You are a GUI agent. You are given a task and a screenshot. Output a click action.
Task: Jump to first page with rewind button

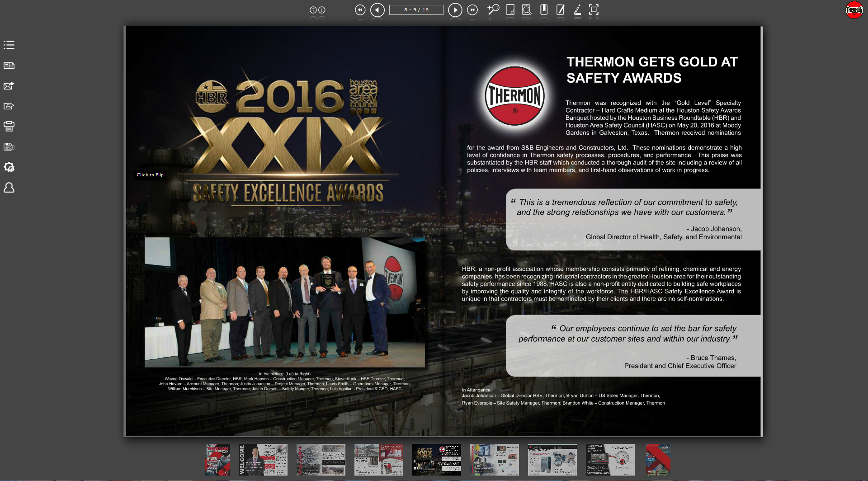(360, 10)
